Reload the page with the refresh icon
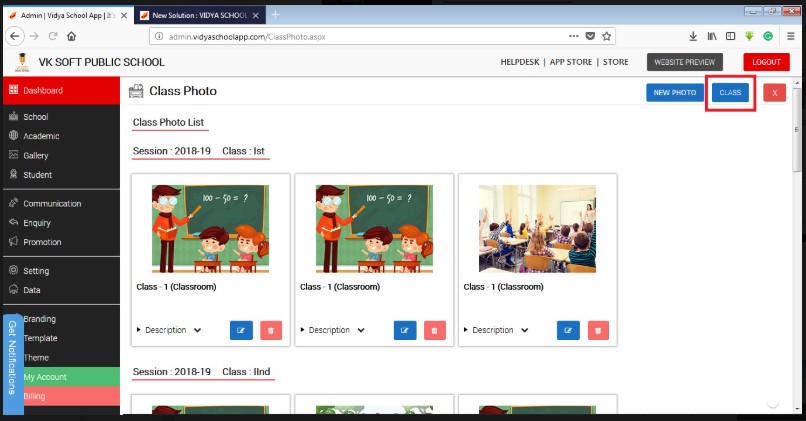Image resolution: width=806 pixels, height=421 pixels. [x=52, y=36]
